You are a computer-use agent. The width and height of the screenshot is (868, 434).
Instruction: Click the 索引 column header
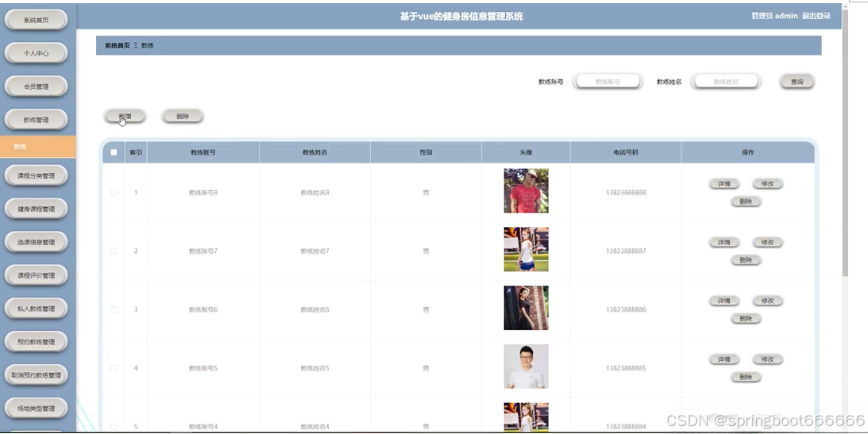[x=136, y=152]
